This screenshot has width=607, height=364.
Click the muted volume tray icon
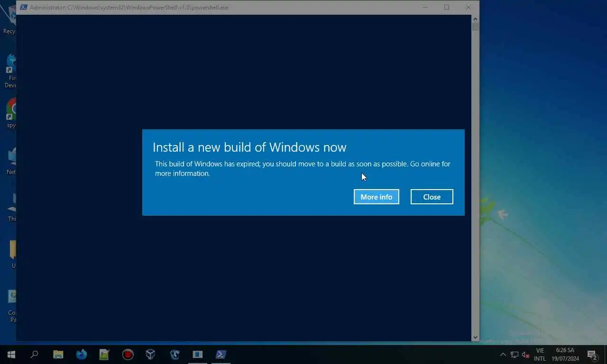pos(525,355)
